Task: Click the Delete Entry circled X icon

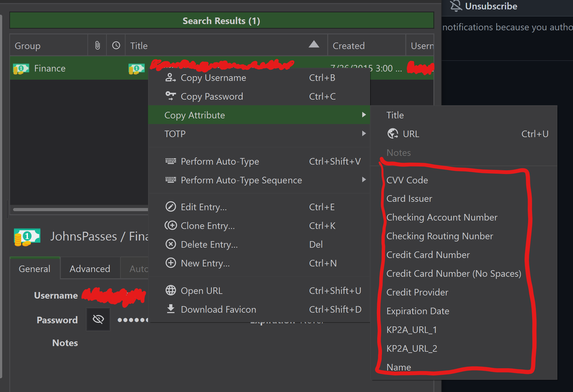Action: (x=170, y=244)
